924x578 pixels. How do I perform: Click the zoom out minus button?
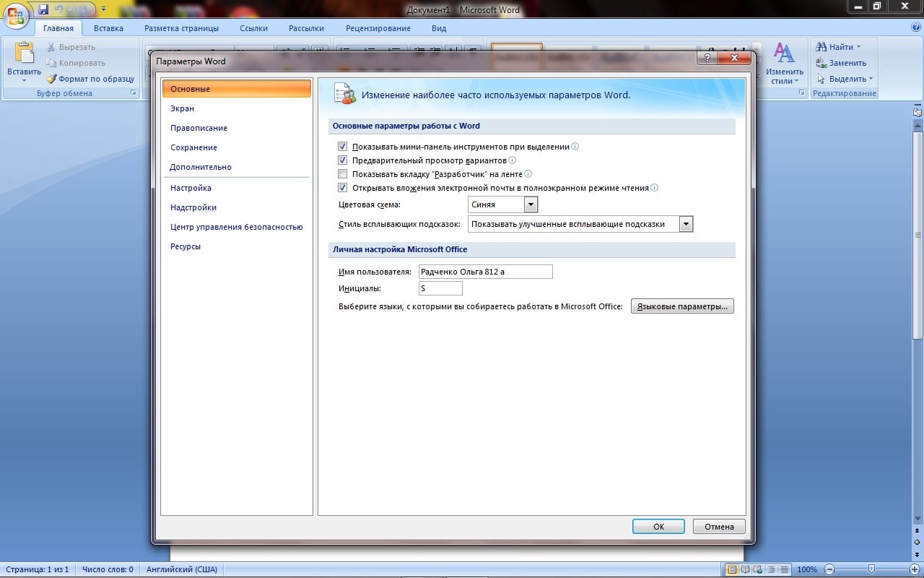click(830, 569)
